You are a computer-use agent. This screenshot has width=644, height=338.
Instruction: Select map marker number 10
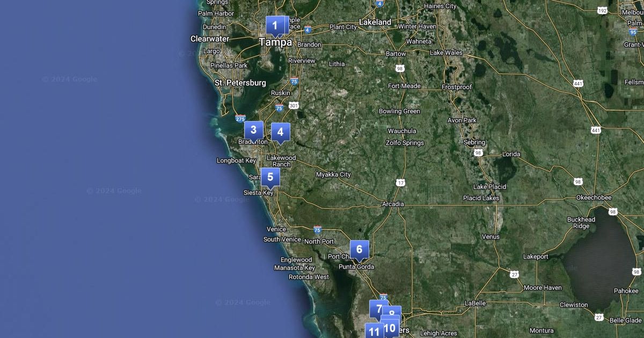click(391, 328)
